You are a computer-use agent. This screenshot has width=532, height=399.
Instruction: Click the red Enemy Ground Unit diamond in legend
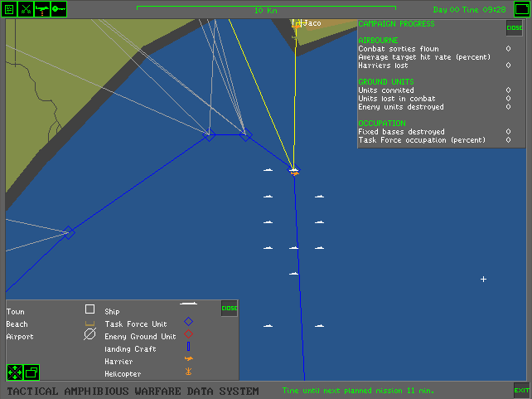[188, 333]
